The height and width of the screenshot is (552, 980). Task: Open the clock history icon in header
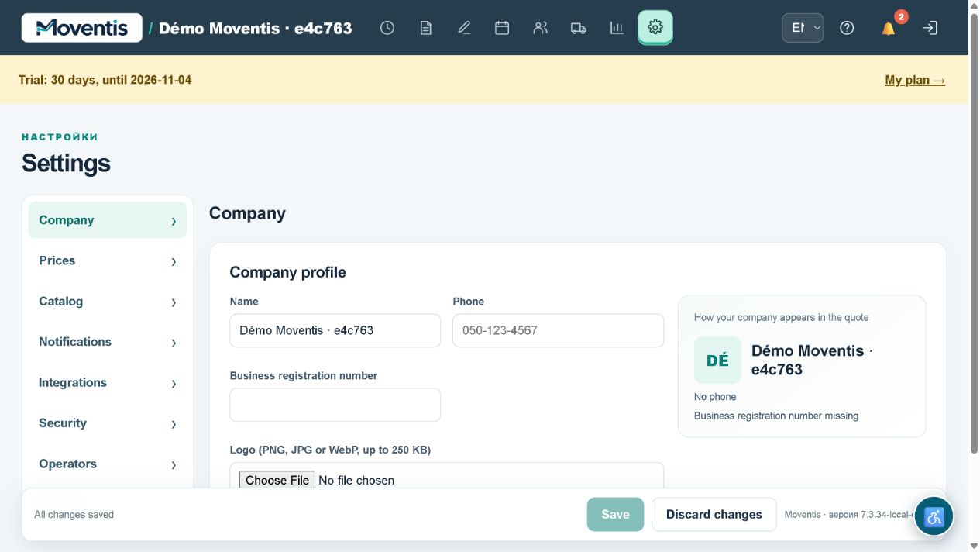tap(387, 28)
